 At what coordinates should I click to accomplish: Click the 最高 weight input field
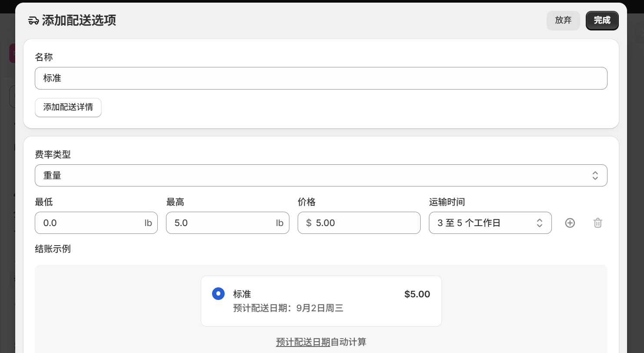[x=227, y=223]
